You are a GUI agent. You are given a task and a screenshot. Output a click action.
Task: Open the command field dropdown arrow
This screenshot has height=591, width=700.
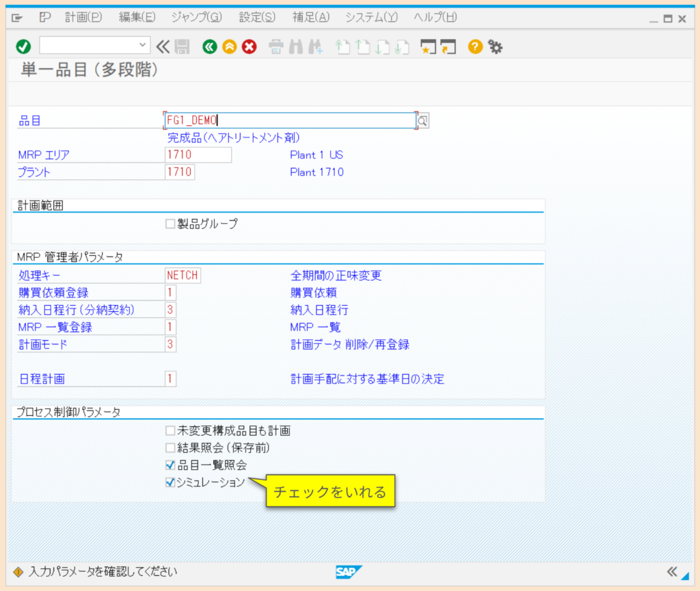pyautogui.click(x=142, y=45)
